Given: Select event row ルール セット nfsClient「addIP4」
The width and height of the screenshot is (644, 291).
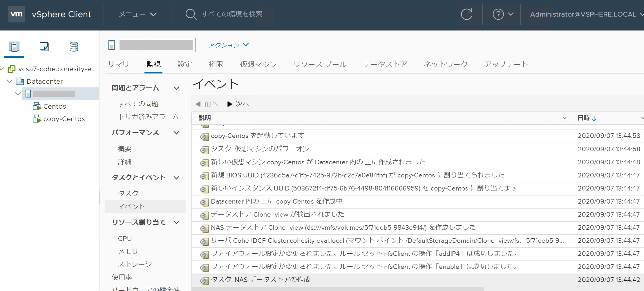Looking at the screenshot, I should tap(418, 254).
